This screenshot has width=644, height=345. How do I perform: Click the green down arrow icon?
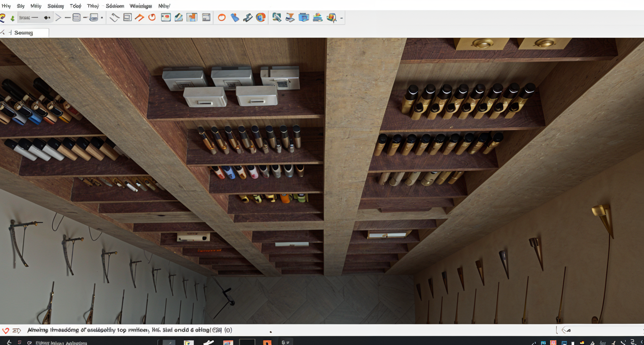coord(13,18)
